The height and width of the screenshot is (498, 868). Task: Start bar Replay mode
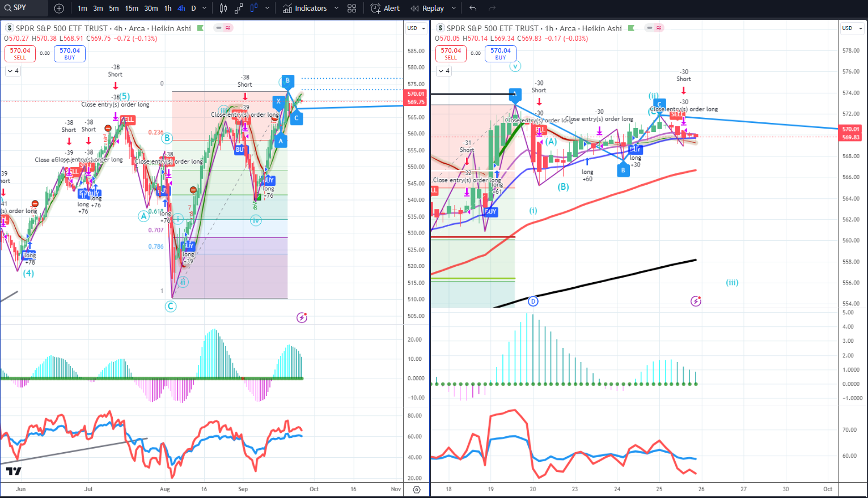(427, 8)
